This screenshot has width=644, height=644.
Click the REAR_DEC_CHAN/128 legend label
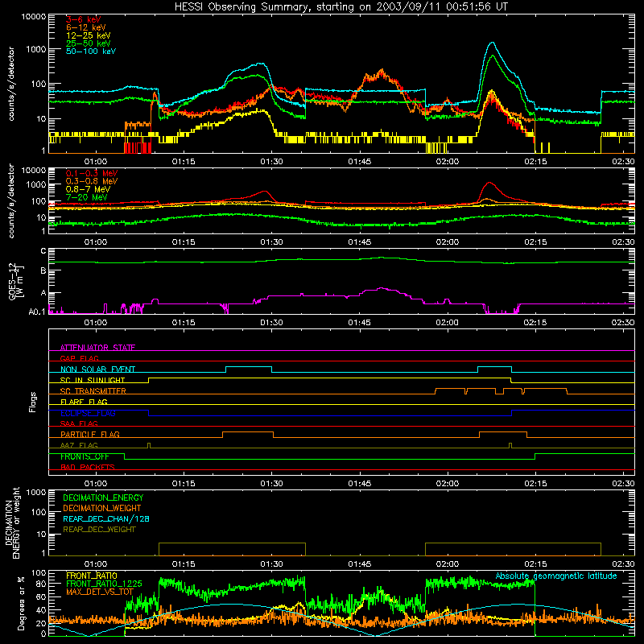point(106,518)
